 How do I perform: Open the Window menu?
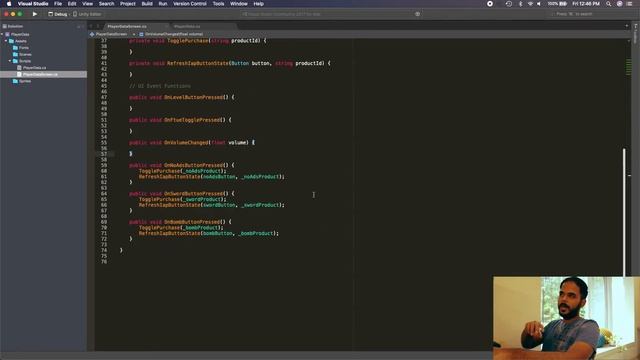239,4
